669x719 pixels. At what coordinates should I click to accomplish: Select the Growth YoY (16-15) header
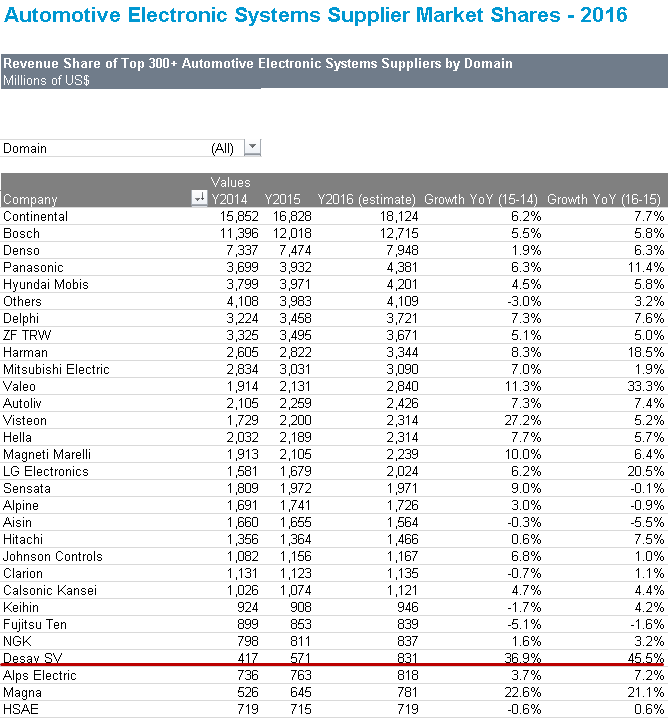click(x=604, y=199)
